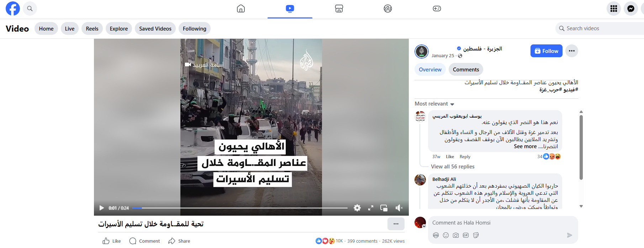Screen dimensions: 644x248
Task: Open the three-dot menu beside Follow
Action: tap(572, 51)
